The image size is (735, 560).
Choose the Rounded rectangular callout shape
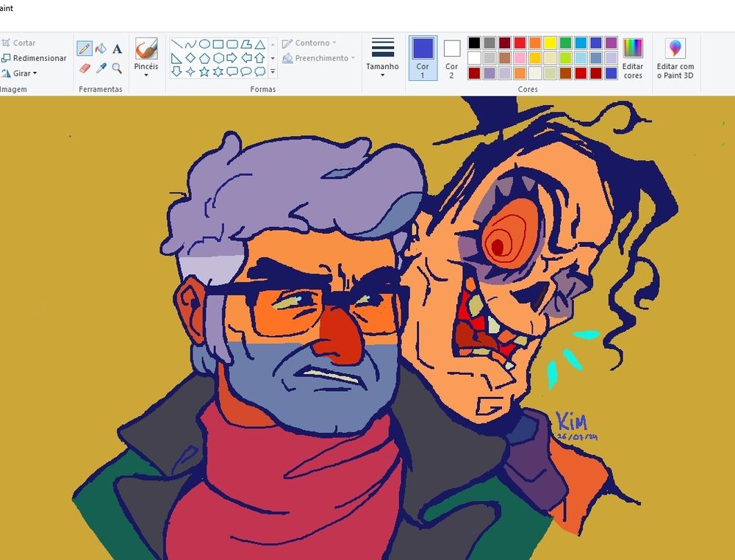point(232,71)
